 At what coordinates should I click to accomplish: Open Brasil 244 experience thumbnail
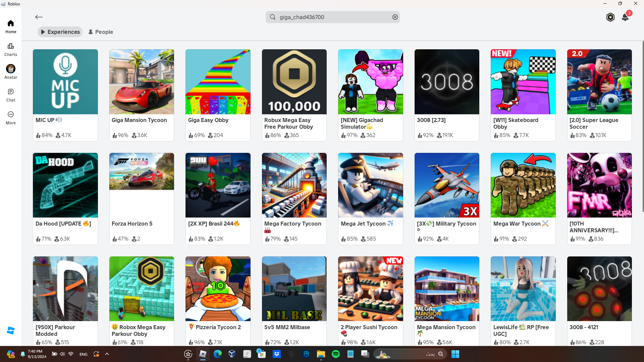(x=218, y=185)
